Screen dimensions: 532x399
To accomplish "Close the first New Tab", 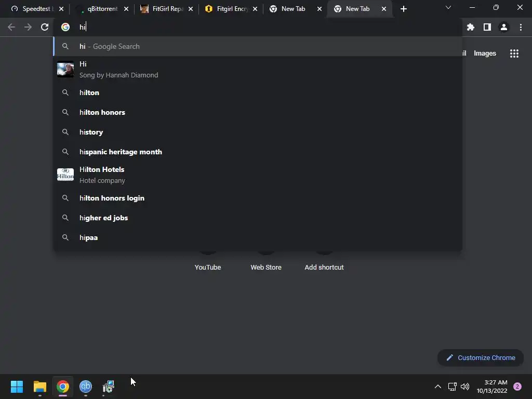I will pyautogui.click(x=320, y=9).
